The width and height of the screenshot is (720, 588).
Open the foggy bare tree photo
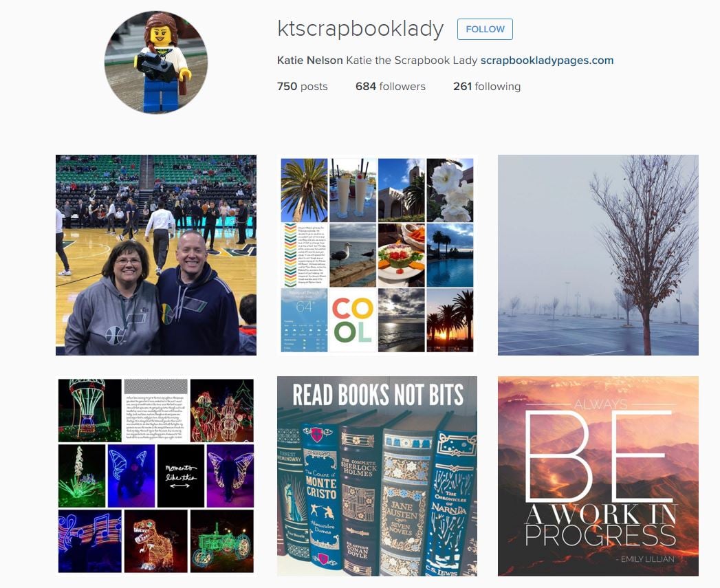point(598,255)
